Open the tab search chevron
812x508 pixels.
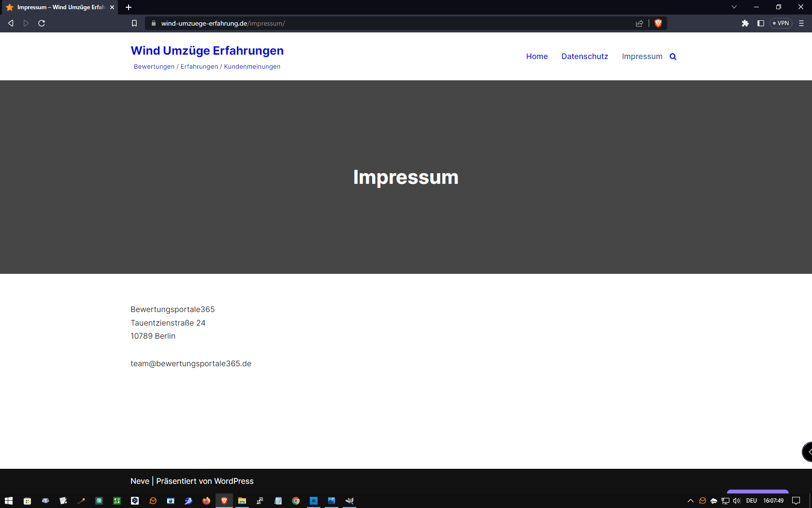pyautogui.click(x=734, y=7)
